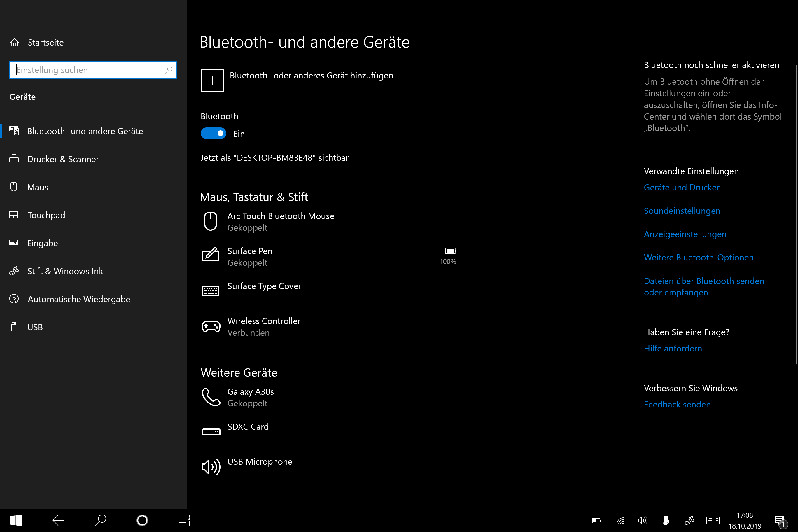Select the USB Microphone entry
The width and height of the screenshot is (798, 532).
(x=329, y=467)
